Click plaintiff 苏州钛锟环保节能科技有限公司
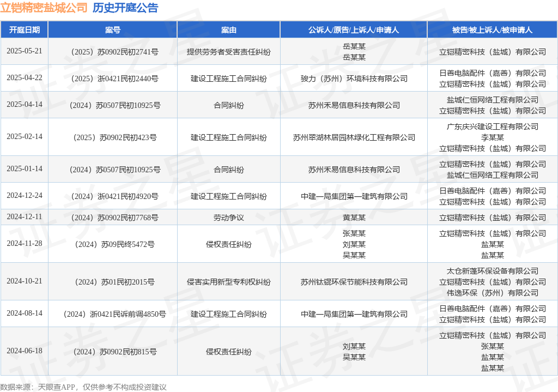The height and width of the screenshot is (392, 558). (354, 282)
